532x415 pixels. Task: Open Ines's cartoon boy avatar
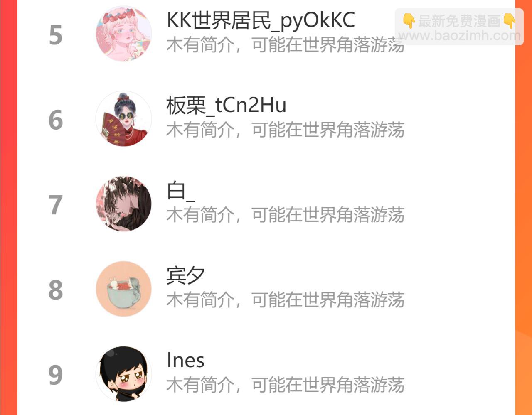[124, 373]
